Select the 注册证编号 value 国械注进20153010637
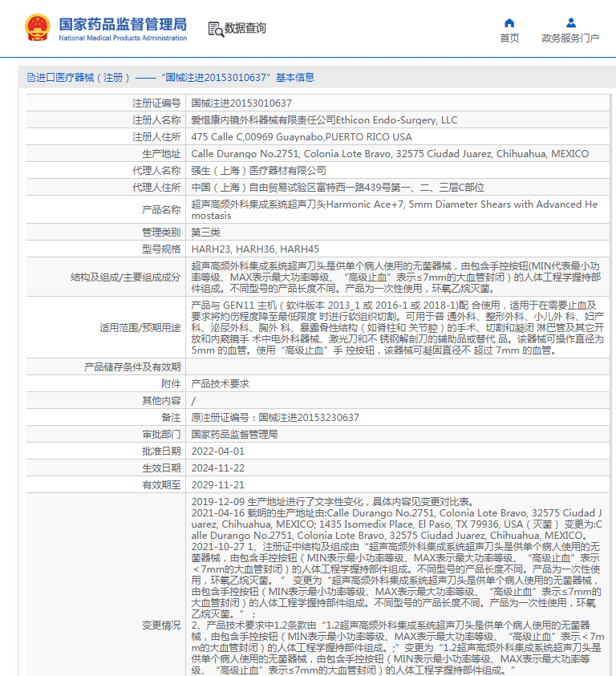 (241, 103)
